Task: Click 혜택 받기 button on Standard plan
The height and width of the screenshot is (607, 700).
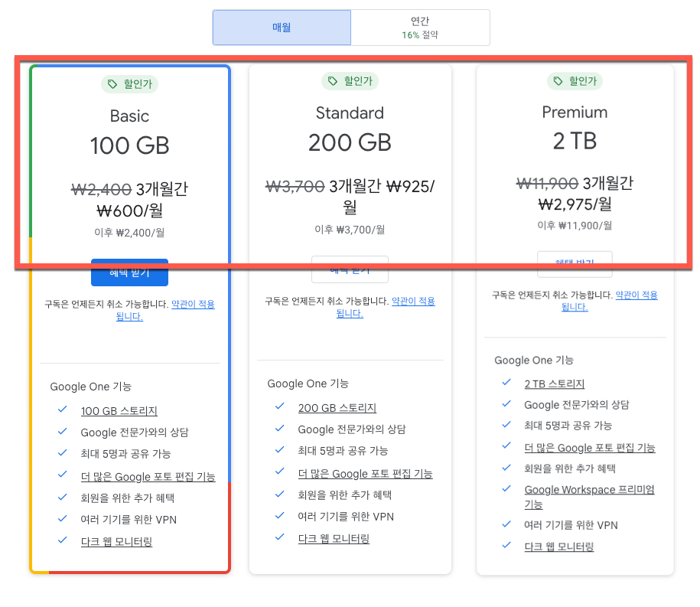Action: coord(350,269)
